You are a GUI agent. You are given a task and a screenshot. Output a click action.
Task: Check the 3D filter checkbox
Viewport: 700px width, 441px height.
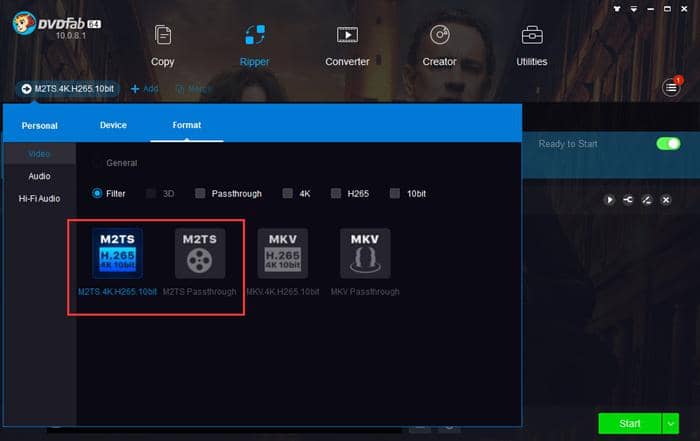[x=151, y=193]
